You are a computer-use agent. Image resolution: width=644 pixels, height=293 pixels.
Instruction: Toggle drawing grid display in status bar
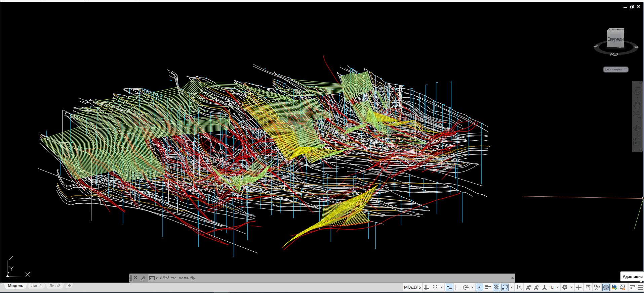427,287
